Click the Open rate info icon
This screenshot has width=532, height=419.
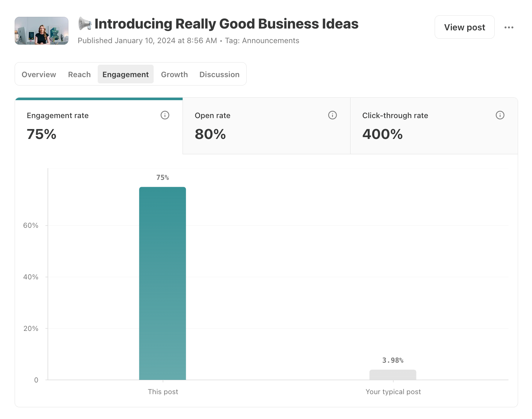[333, 115]
